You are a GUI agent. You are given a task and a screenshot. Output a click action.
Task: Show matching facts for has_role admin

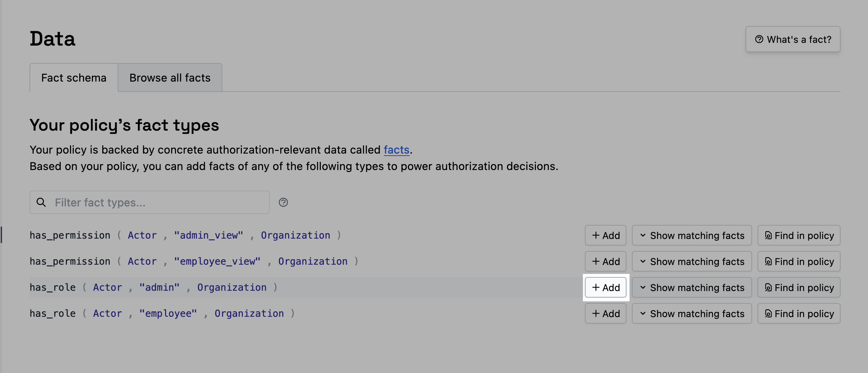(692, 287)
